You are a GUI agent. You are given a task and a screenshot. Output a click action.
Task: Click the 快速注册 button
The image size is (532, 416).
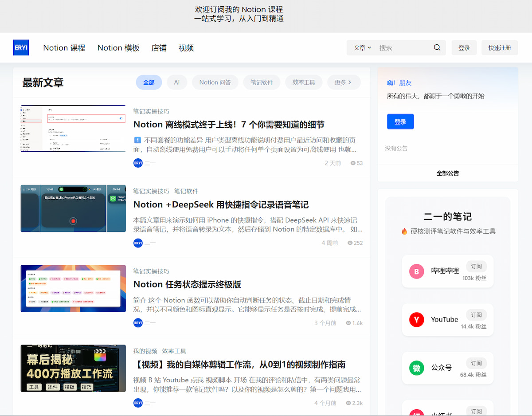(499, 47)
